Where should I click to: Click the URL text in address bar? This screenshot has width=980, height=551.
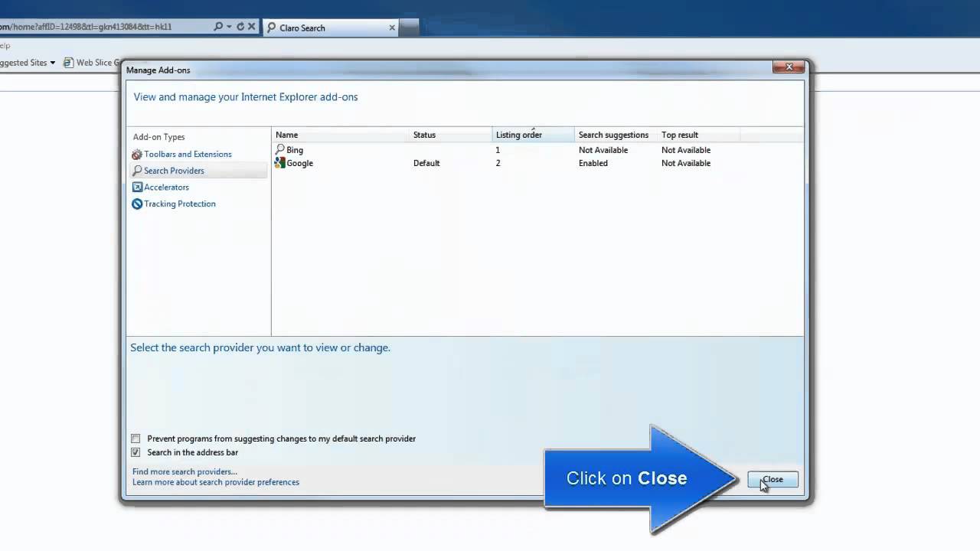pyautogui.click(x=86, y=27)
